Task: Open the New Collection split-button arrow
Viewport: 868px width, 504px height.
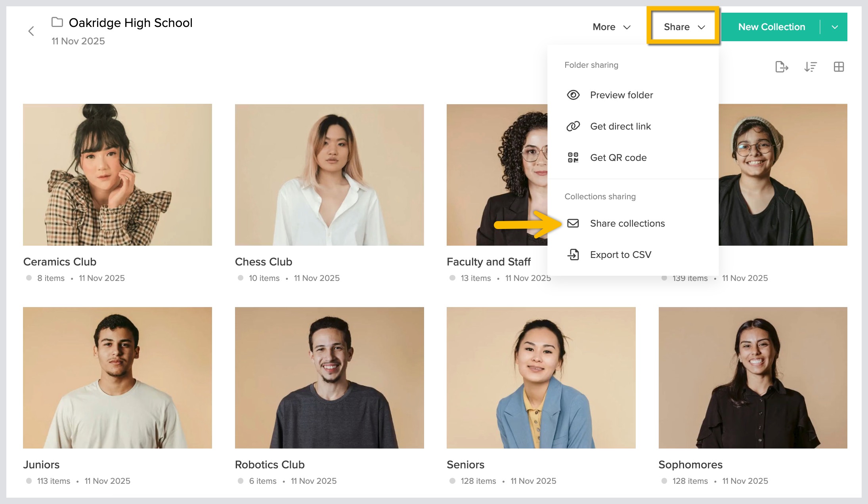Action: 834,27
